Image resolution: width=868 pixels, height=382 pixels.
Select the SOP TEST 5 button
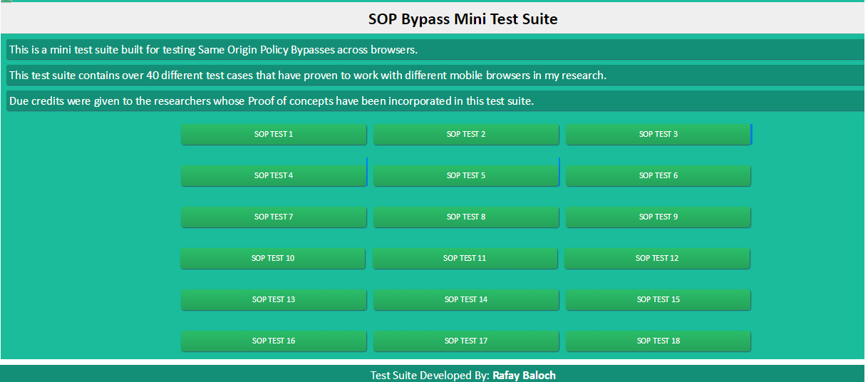pyautogui.click(x=466, y=175)
